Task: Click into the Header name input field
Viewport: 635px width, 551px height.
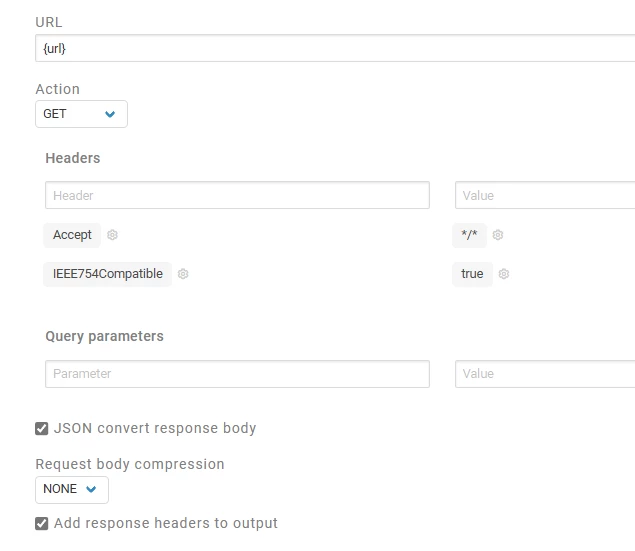Action: click(x=237, y=195)
